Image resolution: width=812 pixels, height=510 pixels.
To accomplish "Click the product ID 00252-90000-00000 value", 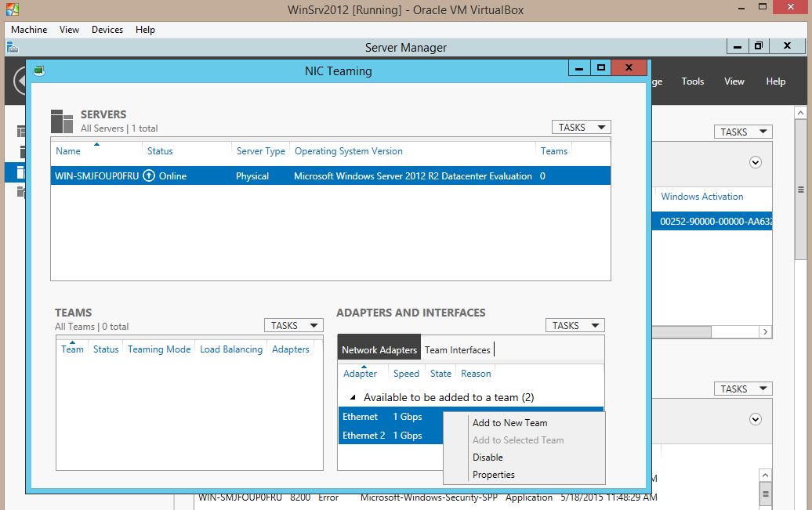I will point(716,222).
